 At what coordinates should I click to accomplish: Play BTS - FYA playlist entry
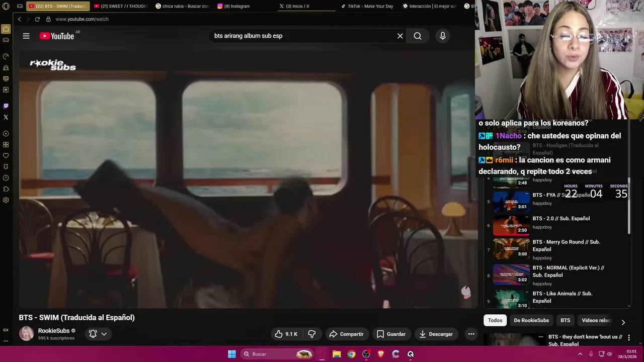tap(556, 202)
